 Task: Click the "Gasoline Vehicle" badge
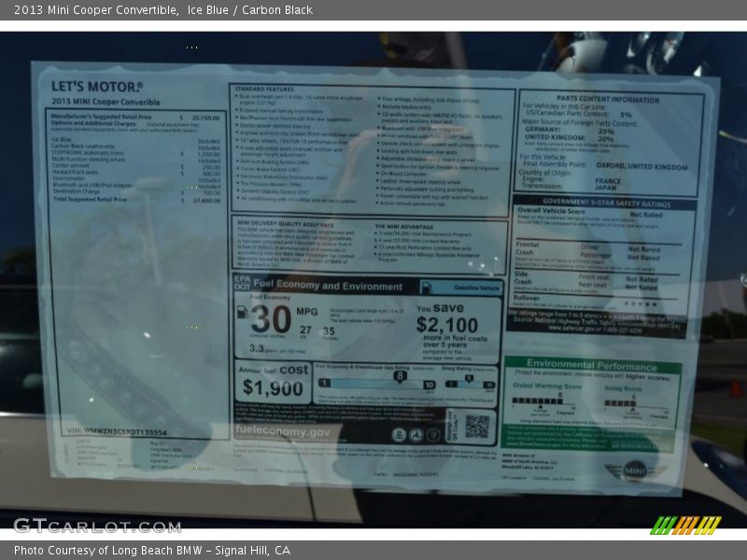pyautogui.click(x=461, y=287)
